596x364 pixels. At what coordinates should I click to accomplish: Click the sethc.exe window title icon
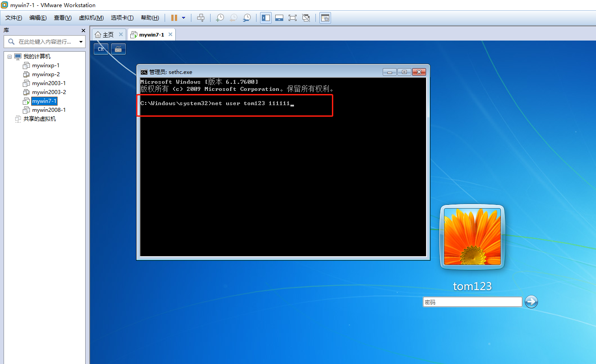click(x=144, y=72)
